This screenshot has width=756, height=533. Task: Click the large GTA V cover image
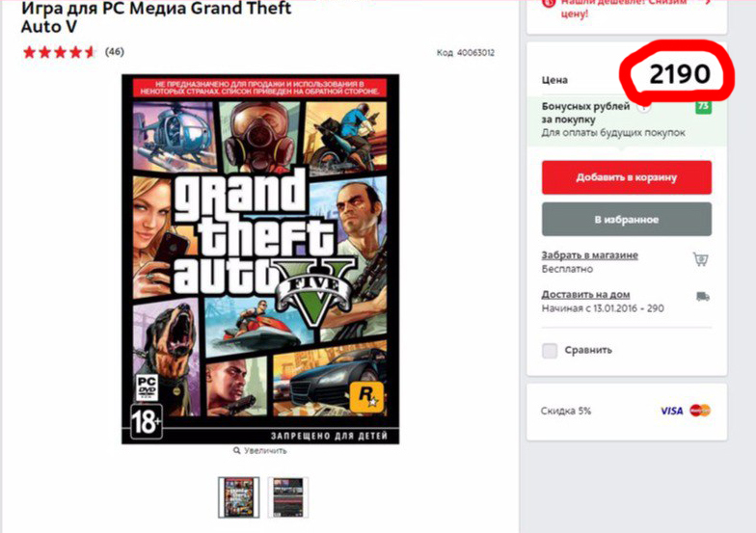coord(260,258)
